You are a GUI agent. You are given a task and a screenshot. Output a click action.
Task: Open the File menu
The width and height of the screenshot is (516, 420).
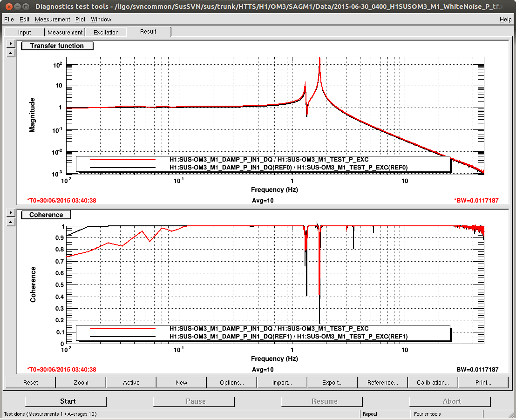[9, 20]
